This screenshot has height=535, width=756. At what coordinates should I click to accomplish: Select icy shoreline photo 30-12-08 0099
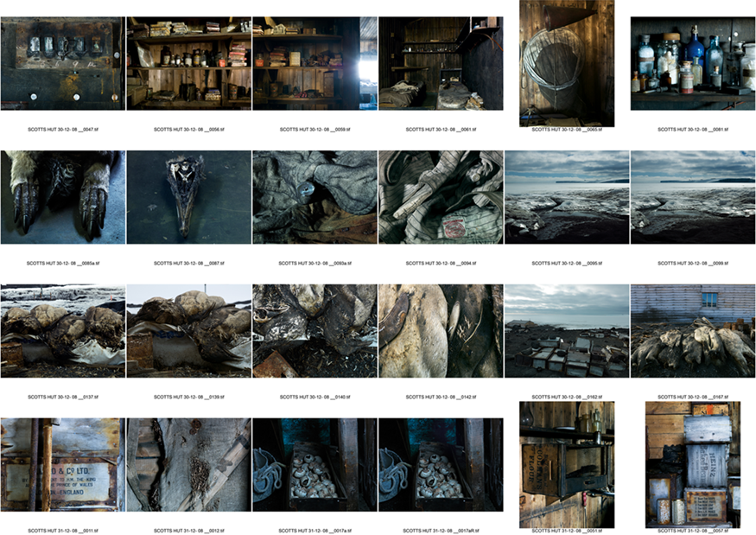(693, 197)
